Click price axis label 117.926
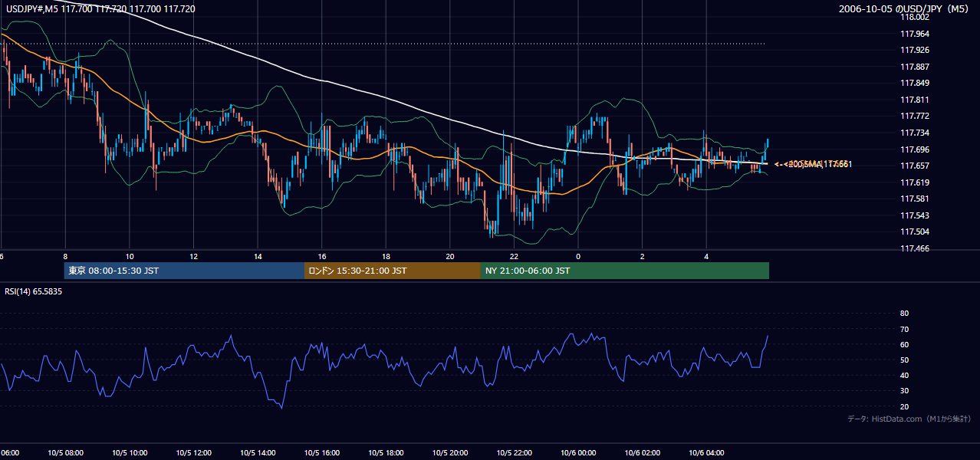 pyautogui.click(x=914, y=50)
